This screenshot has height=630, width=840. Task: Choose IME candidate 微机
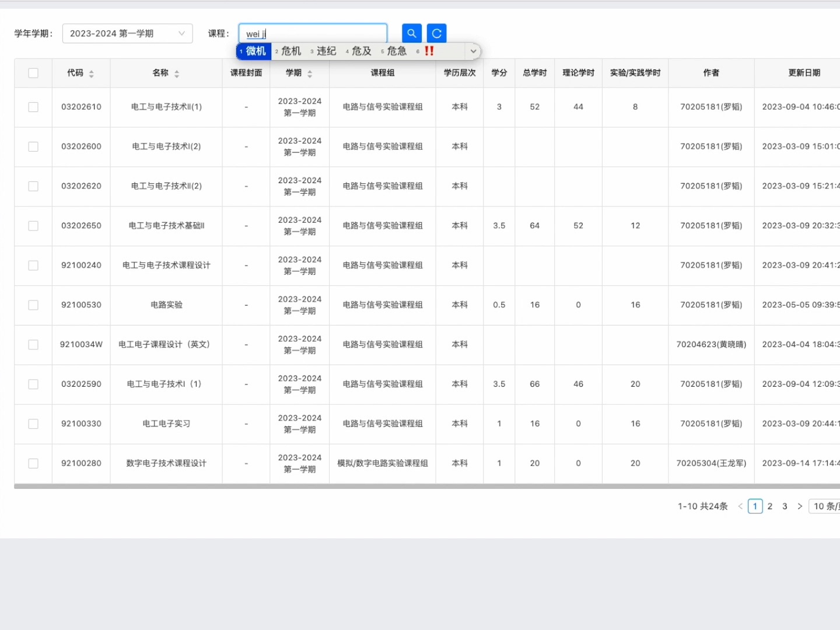(254, 51)
